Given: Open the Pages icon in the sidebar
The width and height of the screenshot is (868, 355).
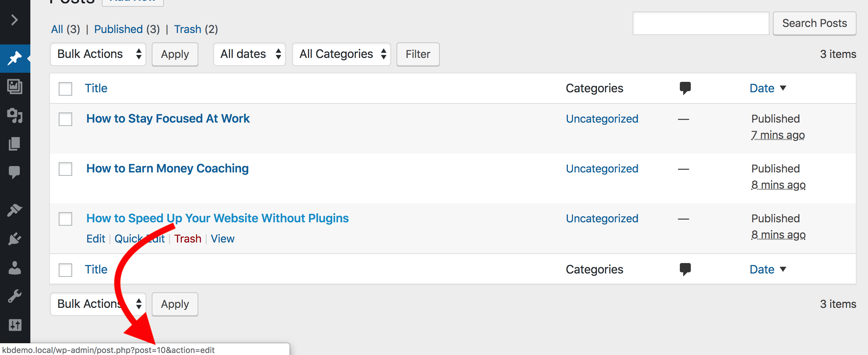Looking at the screenshot, I should pos(15,143).
